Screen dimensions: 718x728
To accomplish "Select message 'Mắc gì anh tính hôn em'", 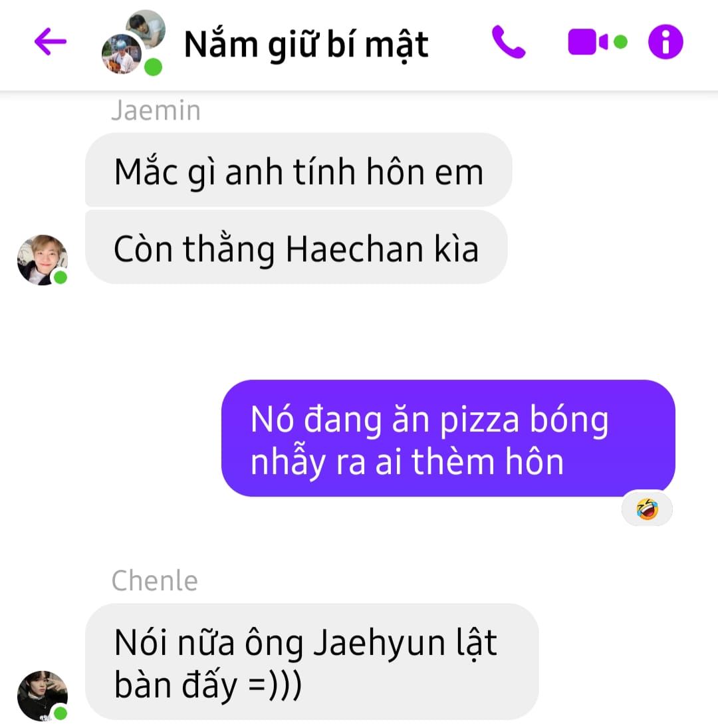I will (299, 170).
